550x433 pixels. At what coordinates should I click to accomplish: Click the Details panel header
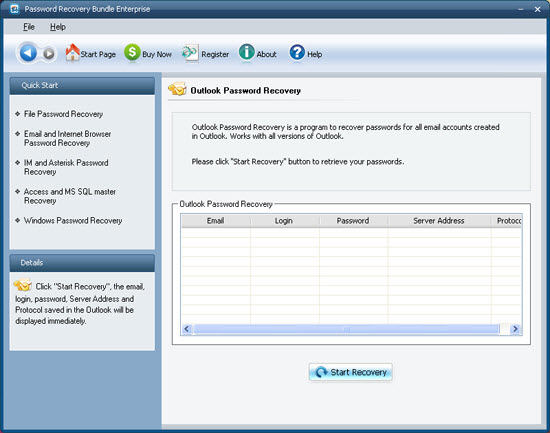pyautogui.click(x=82, y=262)
